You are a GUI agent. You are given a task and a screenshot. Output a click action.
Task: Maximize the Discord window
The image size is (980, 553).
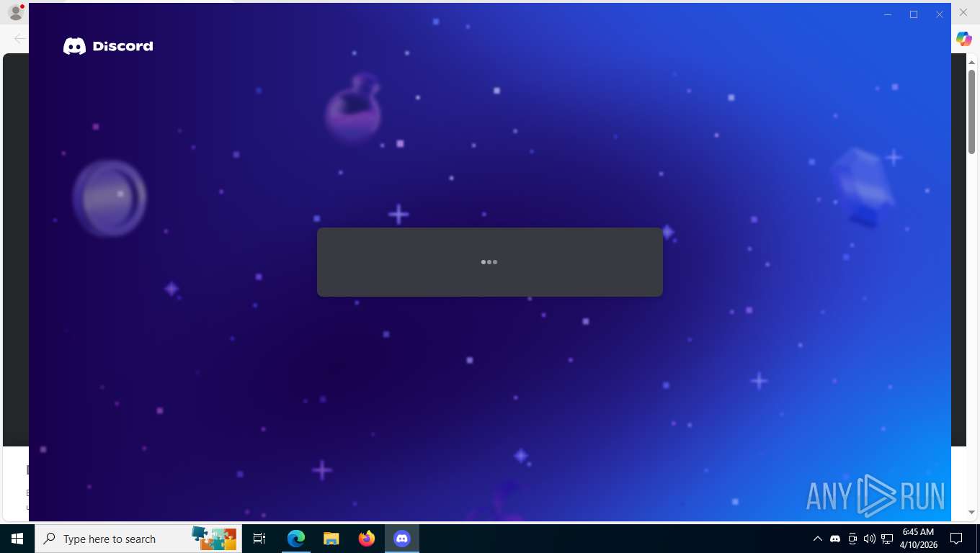coord(914,14)
